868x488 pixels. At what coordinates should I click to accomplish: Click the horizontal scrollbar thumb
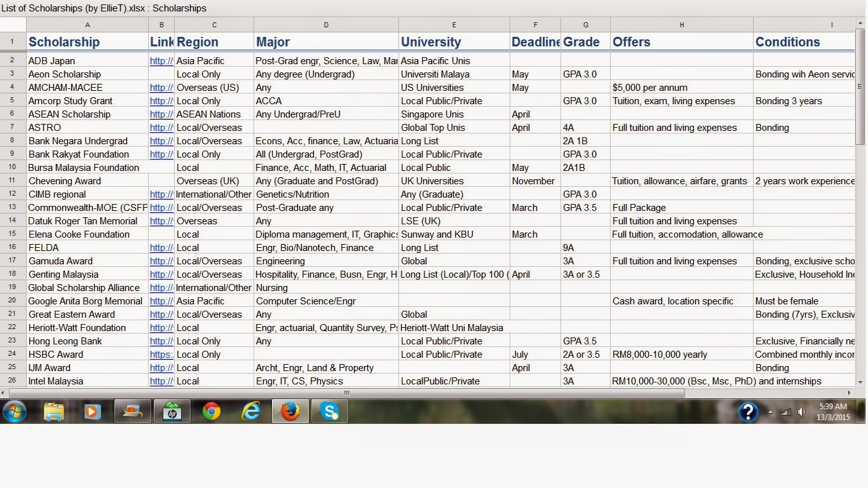[347, 393]
